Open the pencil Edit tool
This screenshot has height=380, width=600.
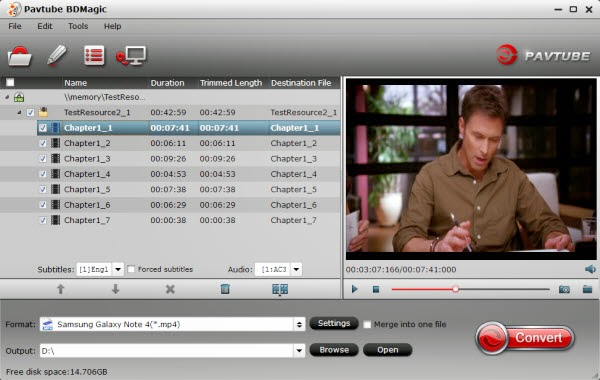(x=57, y=55)
